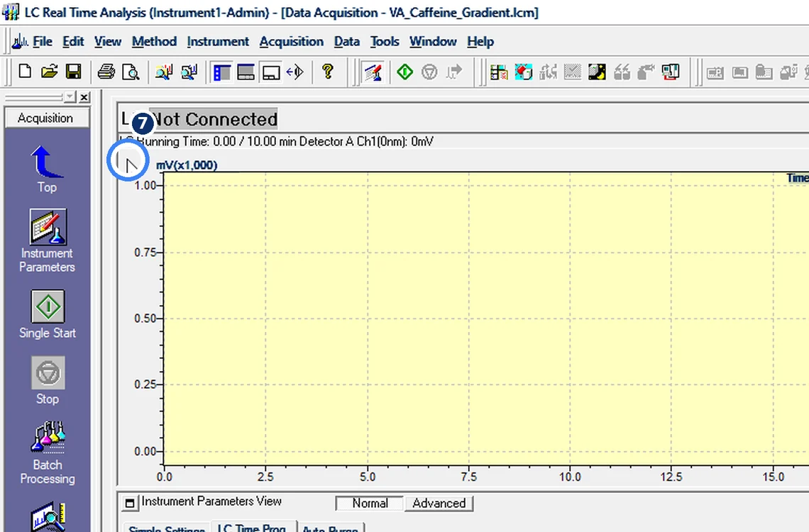Click Single Start in the sidebar
This screenshot has height=532, width=809.
(x=48, y=314)
